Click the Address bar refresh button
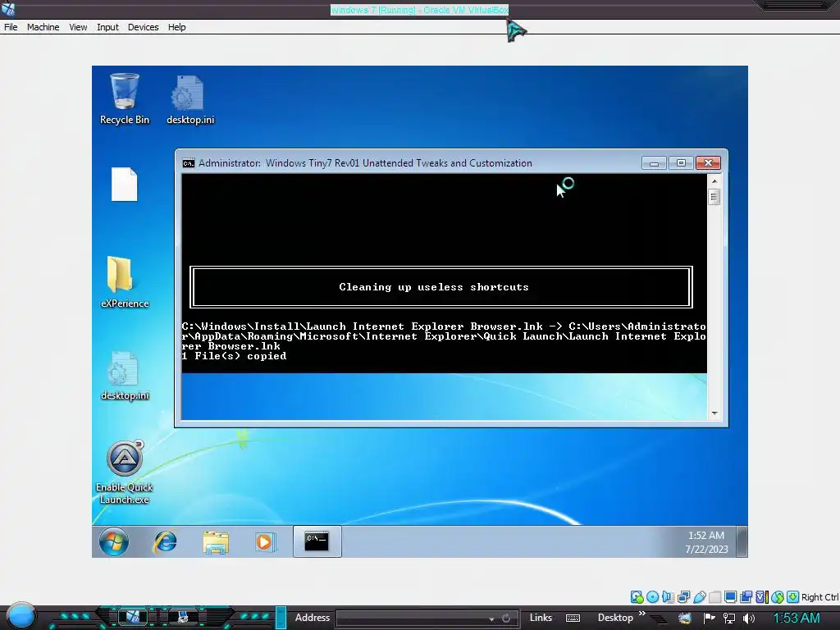840x630 pixels. 506,619
